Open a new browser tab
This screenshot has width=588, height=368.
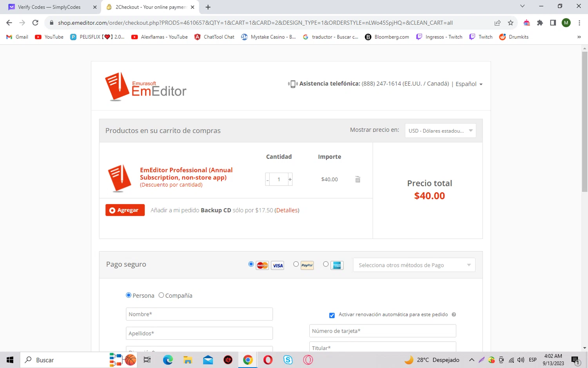208,7
